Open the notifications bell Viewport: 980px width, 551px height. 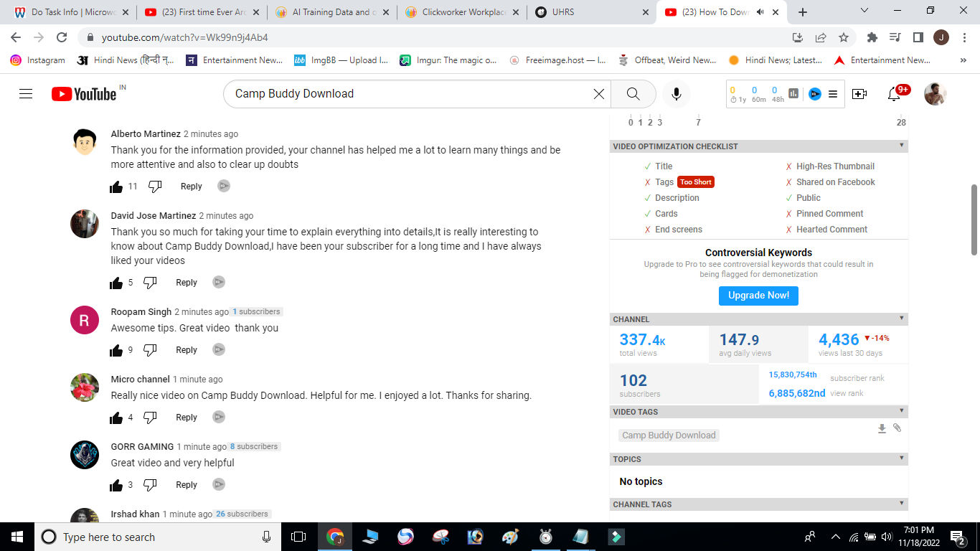(894, 94)
